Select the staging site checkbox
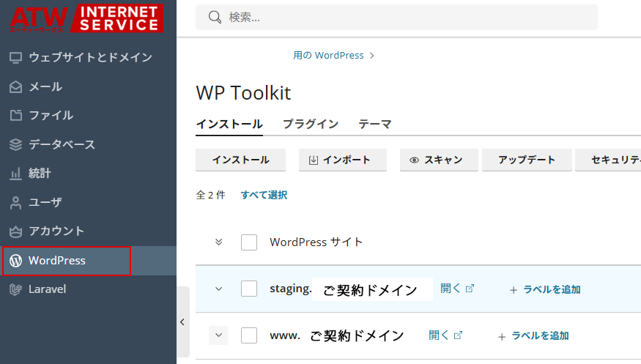 [x=249, y=289]
